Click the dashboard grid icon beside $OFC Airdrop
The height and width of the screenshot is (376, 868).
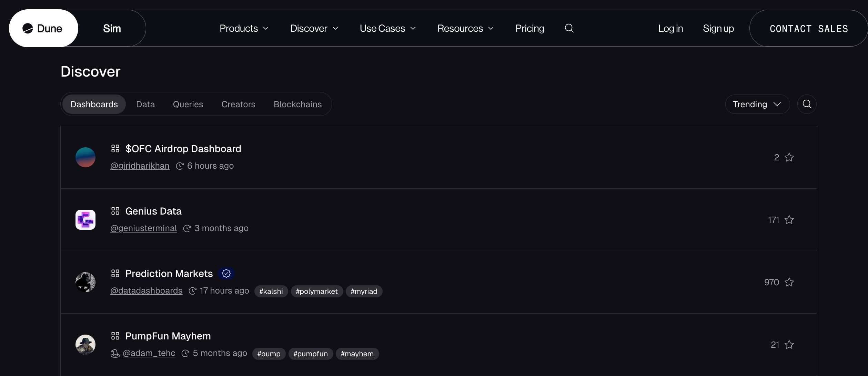click(115, 148)
